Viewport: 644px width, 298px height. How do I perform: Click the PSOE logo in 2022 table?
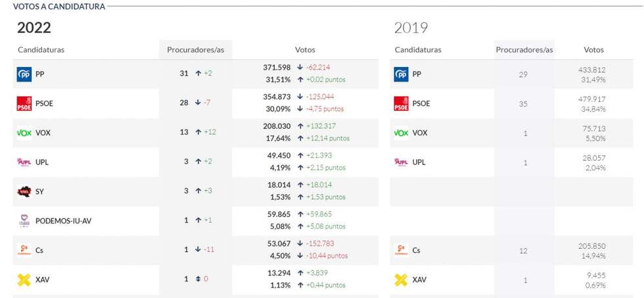24,103
